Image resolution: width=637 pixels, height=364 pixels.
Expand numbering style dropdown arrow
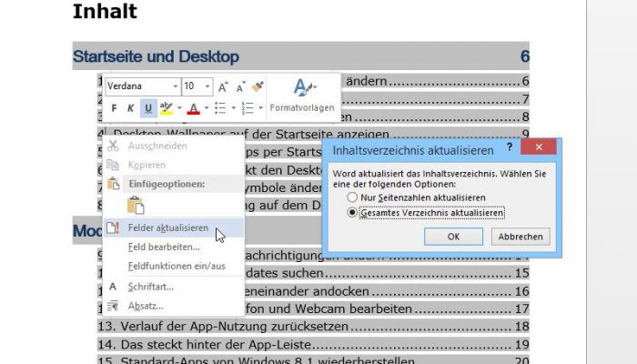point(261,108)
